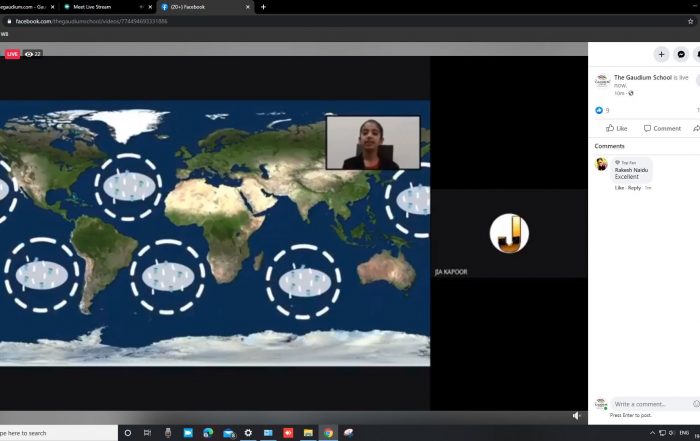Close the Facebook browser tab

click(x=248, y=7)
